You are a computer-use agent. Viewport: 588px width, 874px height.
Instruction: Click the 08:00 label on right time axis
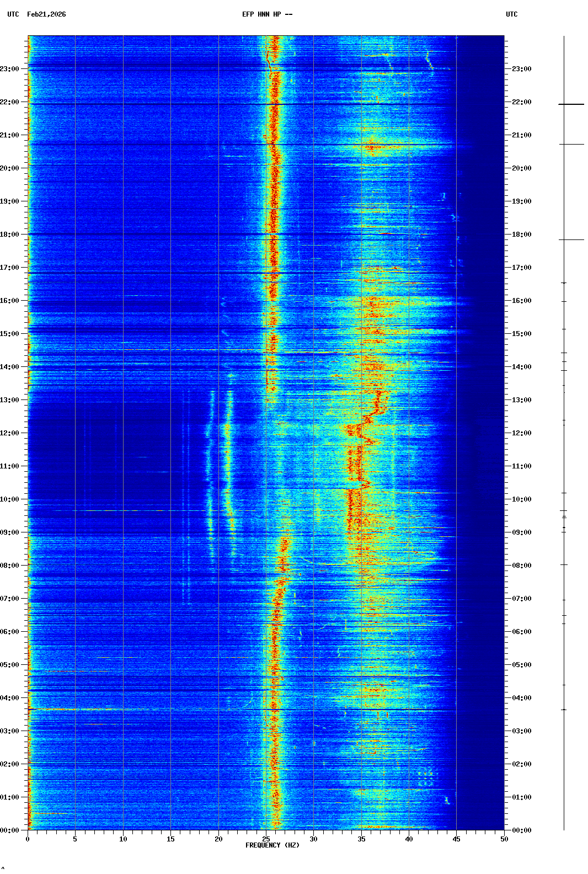tap(521, 566)
